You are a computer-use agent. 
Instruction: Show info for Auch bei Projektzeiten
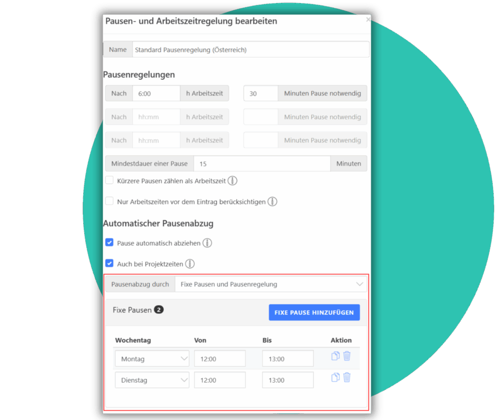[190, 264]
